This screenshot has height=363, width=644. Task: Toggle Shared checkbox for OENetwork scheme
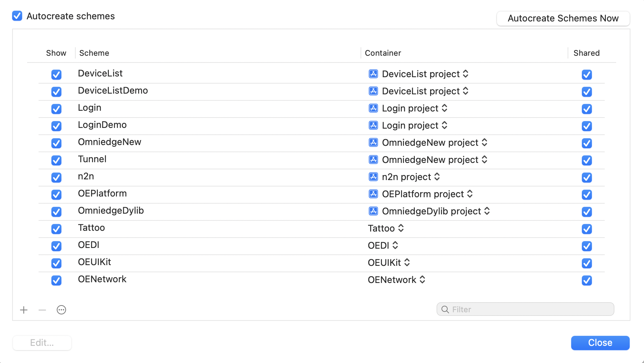(587, 280)
